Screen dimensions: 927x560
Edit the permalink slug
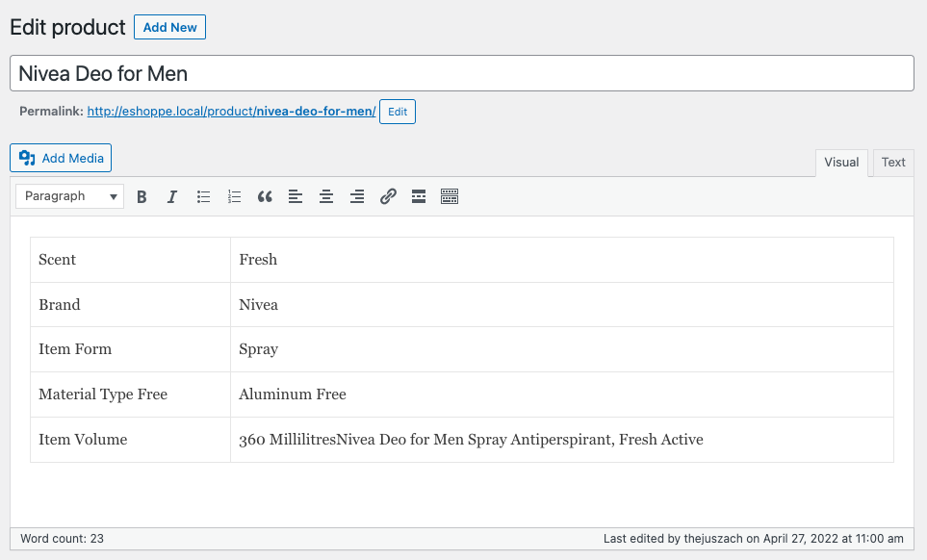coord(398,112)
